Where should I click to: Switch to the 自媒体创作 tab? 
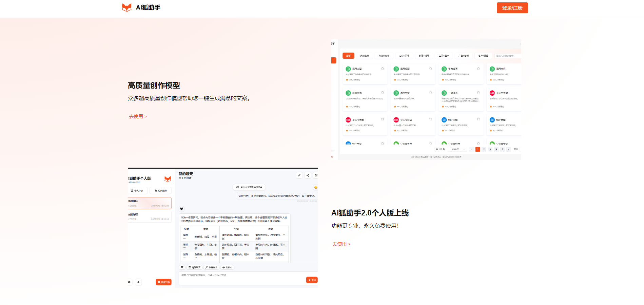(x=384, y=56)
